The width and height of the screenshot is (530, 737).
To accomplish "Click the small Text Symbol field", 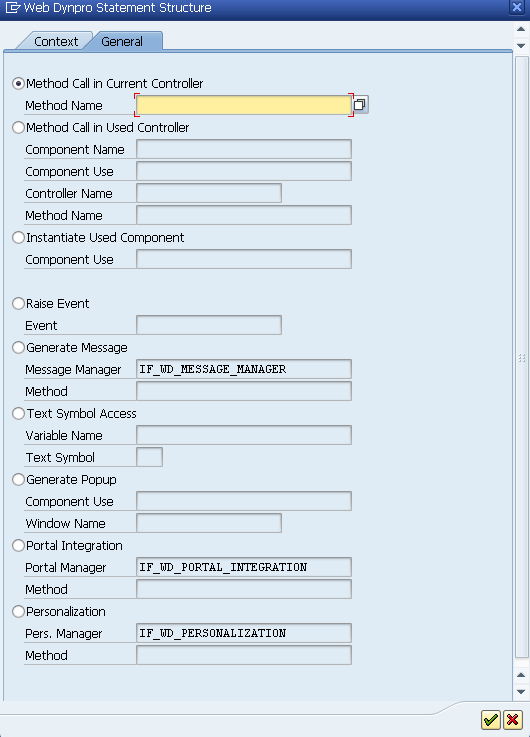I will [x=149, y=457].
